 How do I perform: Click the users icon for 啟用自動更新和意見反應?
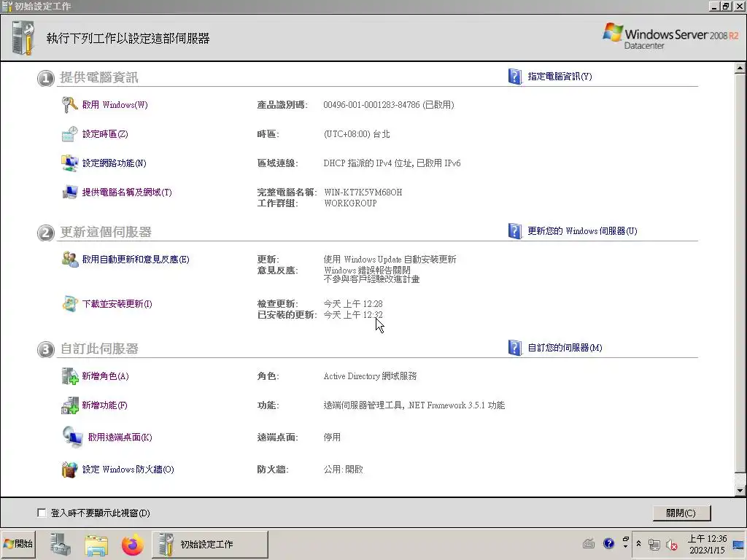pyautogui.click(x=70, y=260)
